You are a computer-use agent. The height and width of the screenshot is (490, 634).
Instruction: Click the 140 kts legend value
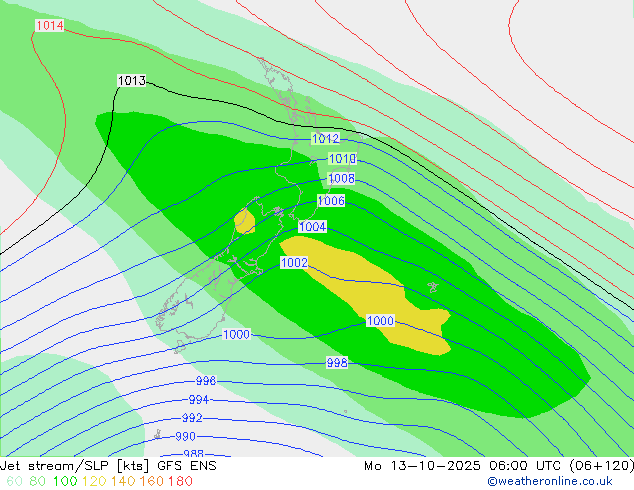click(x=123, y=481)
